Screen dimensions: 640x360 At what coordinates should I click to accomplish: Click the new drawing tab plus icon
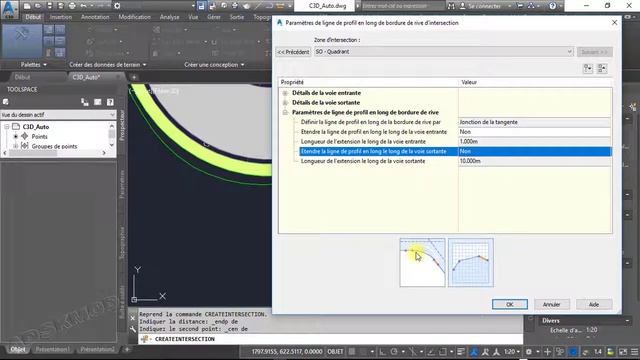(134, 77)
